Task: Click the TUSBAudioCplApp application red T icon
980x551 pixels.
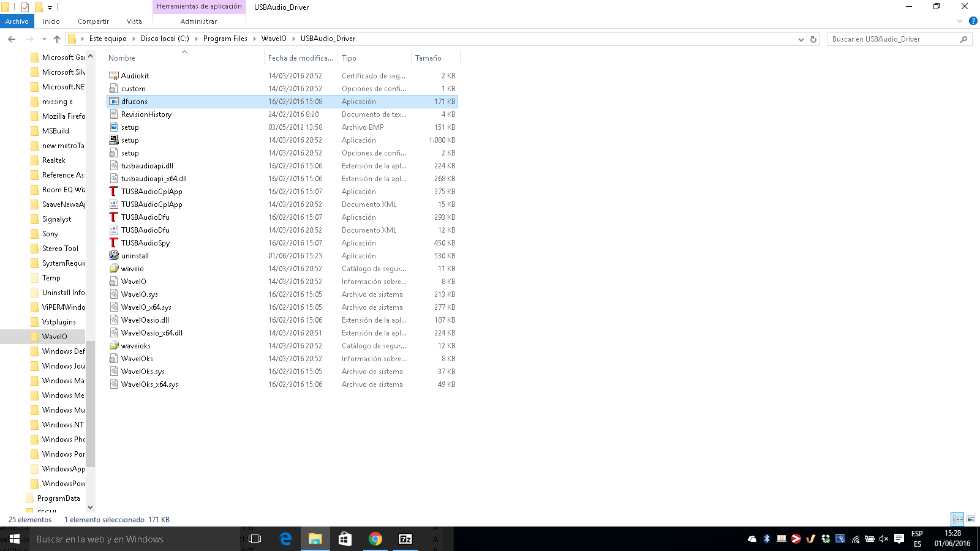Action: (113, 192)
